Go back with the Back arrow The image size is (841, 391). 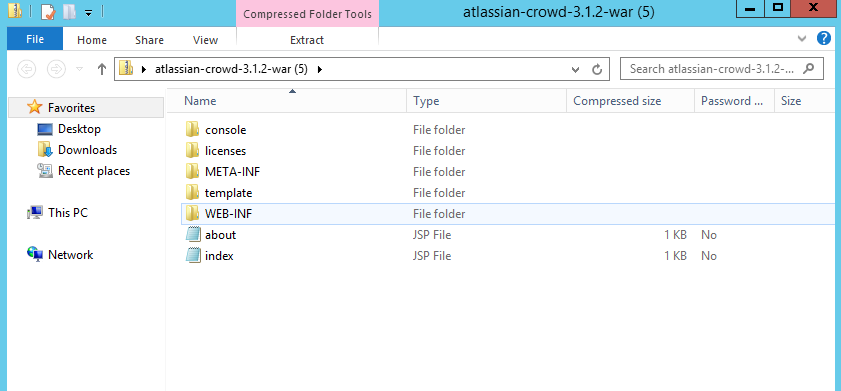coord(26,69)
